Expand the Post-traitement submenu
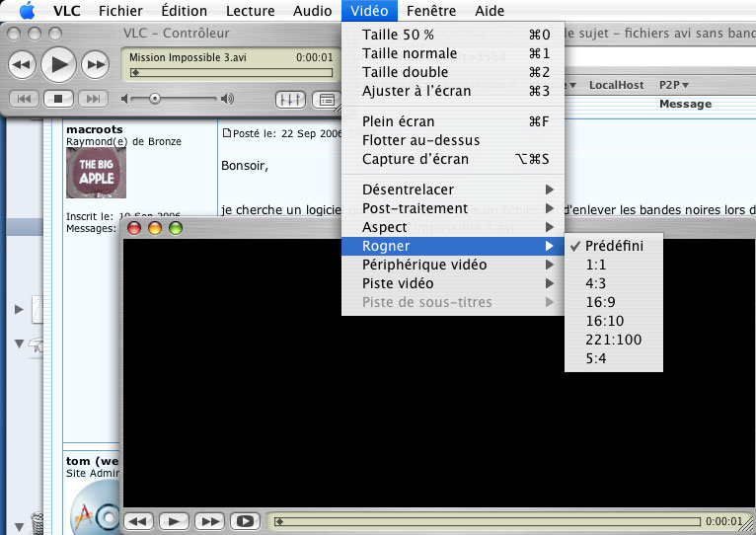The height and width of the screenshot is (535, 756). click(453, 208)
